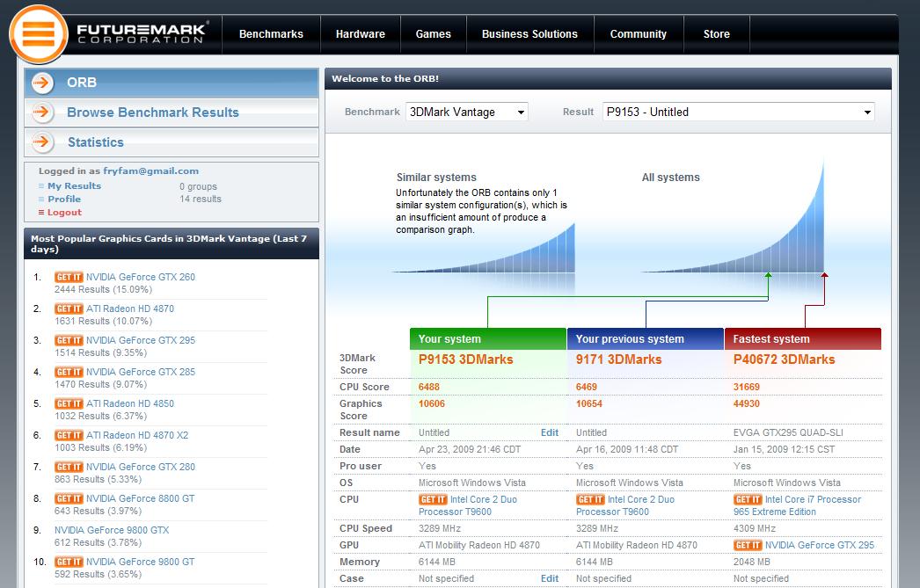Click the arrow icon beside Browse Benchmark Results

point(42,112)
